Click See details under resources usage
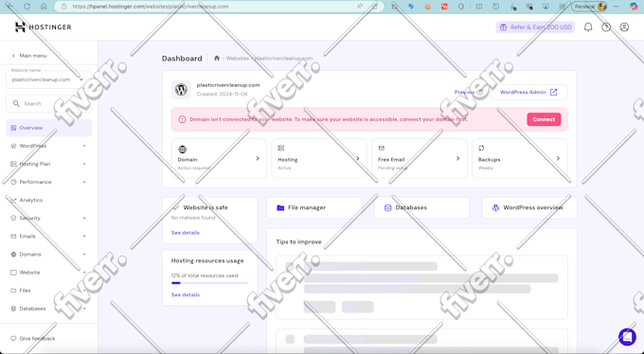The width and height of the screenshot is (644, 354). pos(186,295)
